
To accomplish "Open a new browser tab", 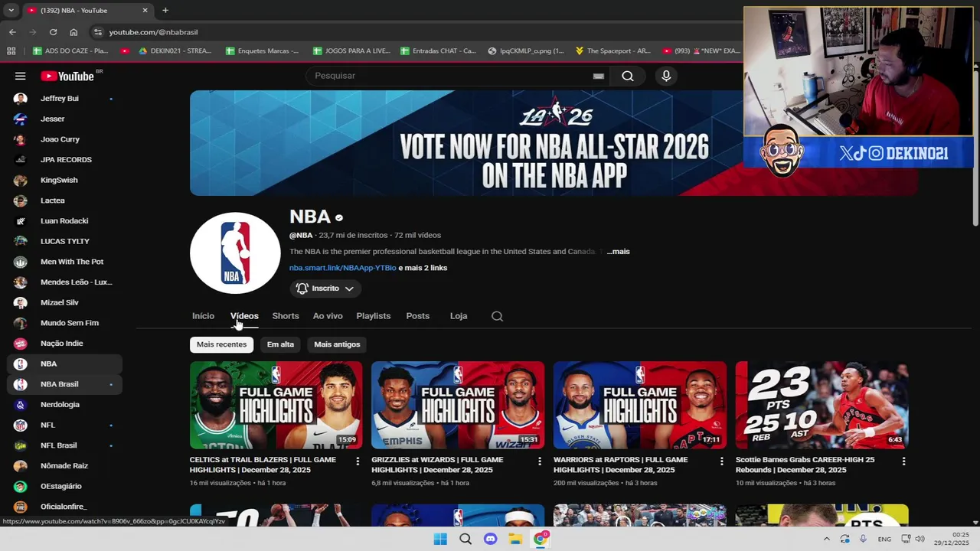I will (x=165, y=10).
